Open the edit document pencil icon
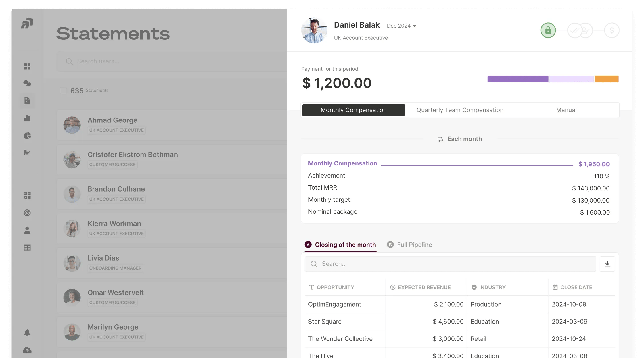 (x=27, y=153)
